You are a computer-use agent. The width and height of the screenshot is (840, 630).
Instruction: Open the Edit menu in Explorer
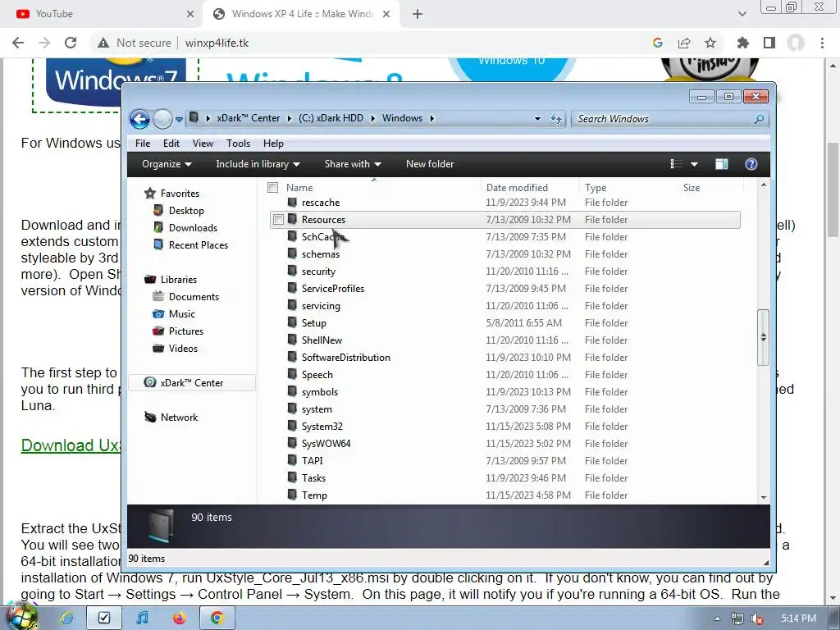(171, 144)
